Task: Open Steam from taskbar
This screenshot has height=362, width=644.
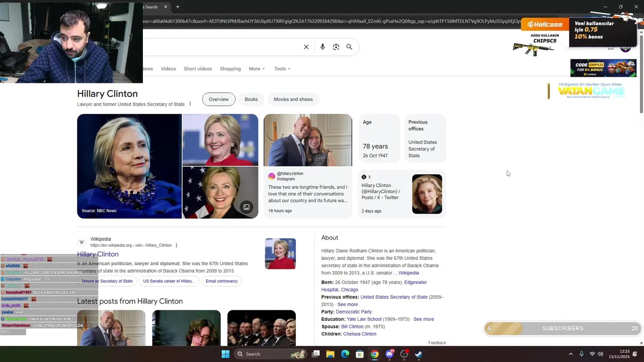Action: point(419,354)
